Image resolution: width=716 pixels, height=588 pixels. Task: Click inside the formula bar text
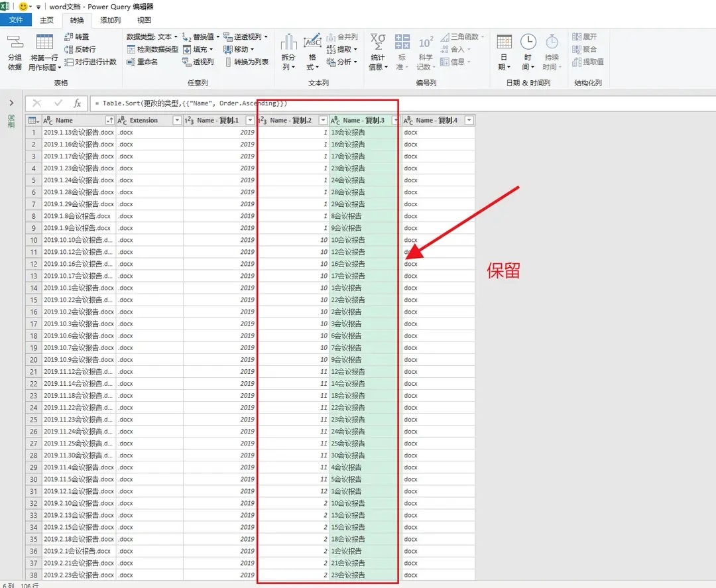(x=398, y=103)
